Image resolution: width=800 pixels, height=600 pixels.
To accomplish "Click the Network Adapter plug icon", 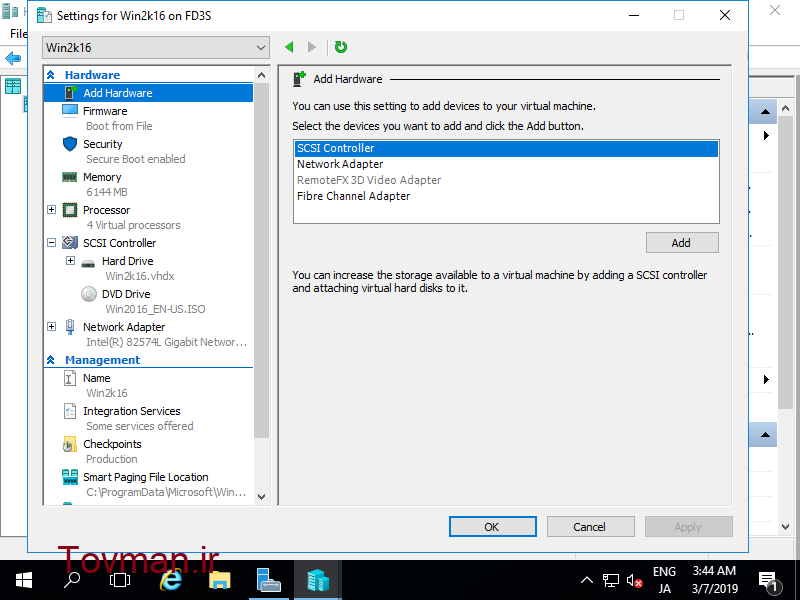I will [x=70, y=327].
